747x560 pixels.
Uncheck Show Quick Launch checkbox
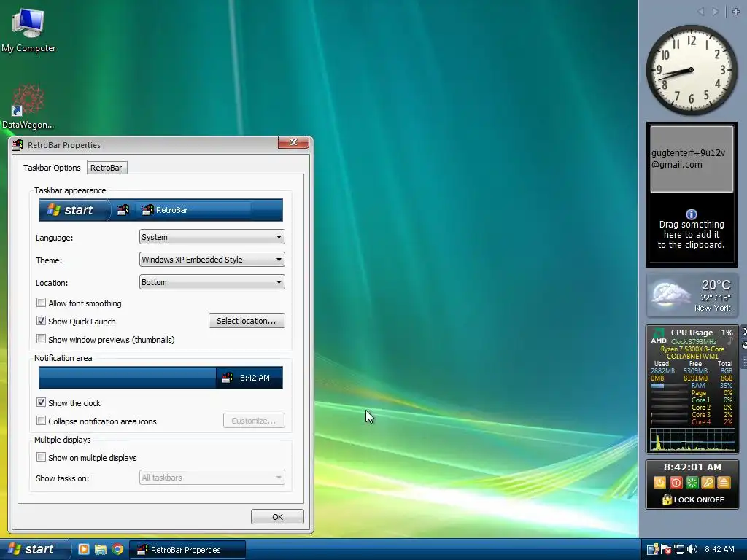click(x=41, y=321)
